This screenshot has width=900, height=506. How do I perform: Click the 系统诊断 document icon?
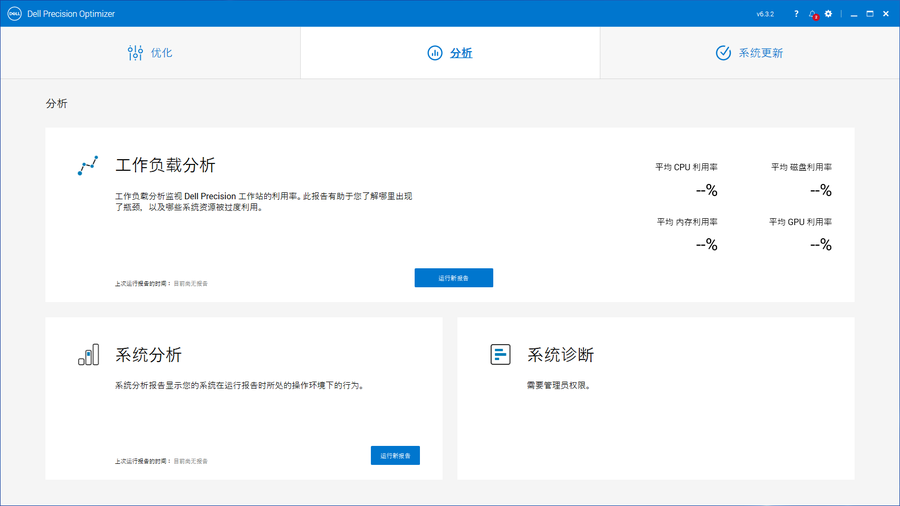tap(500, 355)
